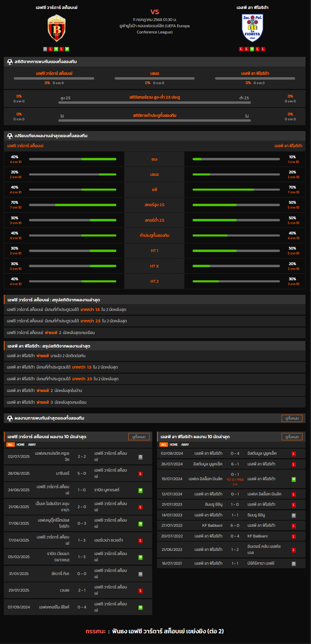Image resolution: width=311 pixels, height=644 pixels.
Task: Click the FC Vardar Skopje red-yellow crest
Action: [x=56, y=28]
